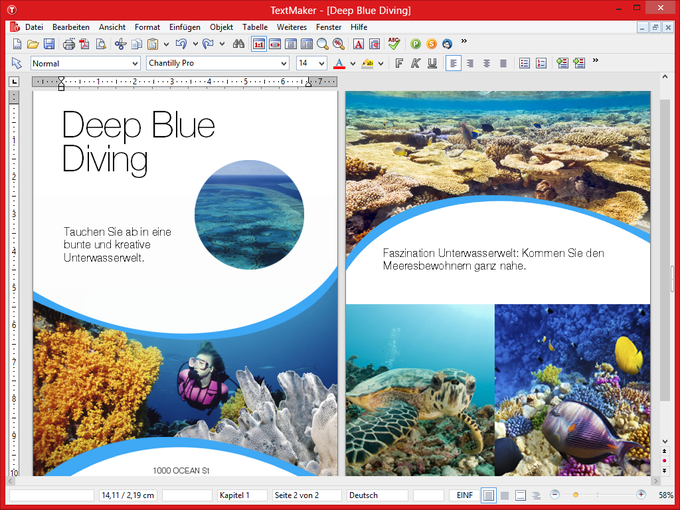Image resolution: width=680 pixels, height=510 pixels.
Task: Print the document with the printer icon
Action: click(69, 44)
